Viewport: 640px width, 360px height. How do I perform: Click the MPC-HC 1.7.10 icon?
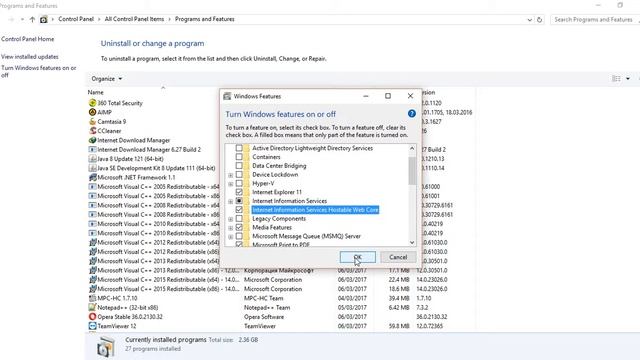92,298
